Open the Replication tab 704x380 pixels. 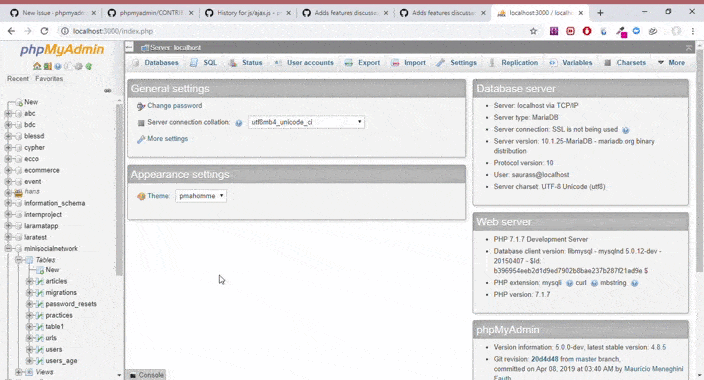click(x=513, y=63)
